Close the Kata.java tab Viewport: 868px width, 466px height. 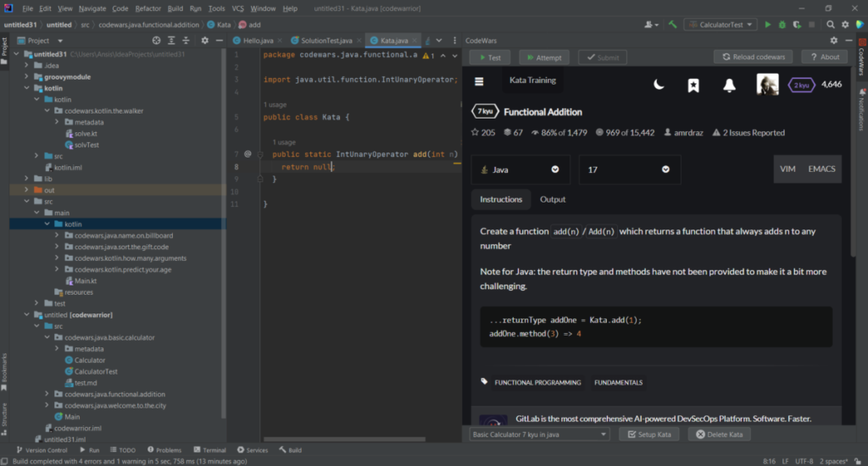pyautogui.click(x=414, y=41)
